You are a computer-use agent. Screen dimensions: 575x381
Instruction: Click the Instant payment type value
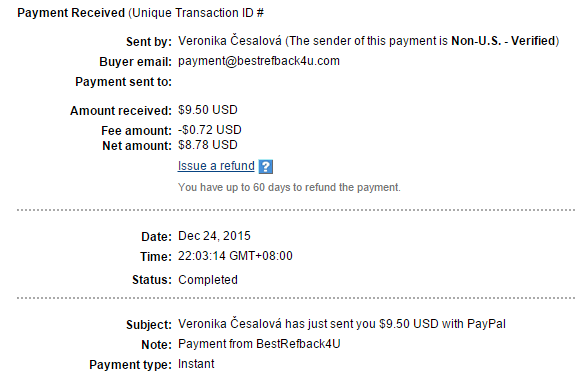pyautogui.click(x=196, y=364)
